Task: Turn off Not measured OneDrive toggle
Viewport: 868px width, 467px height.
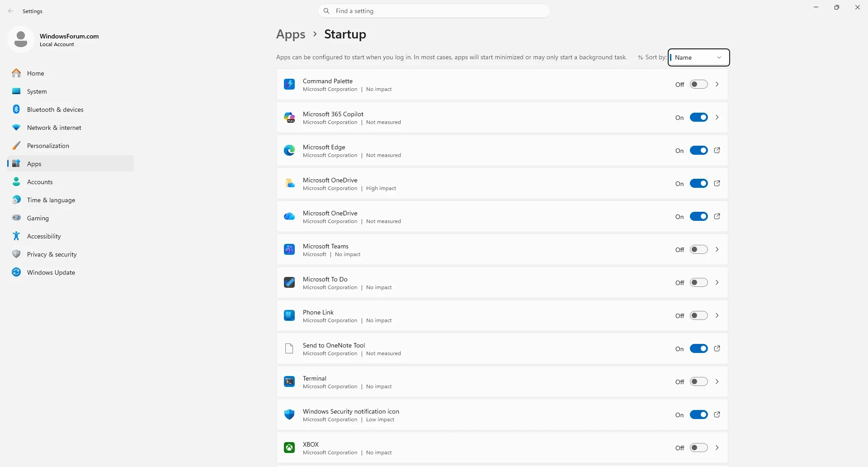Action: (x=699, y=217)
